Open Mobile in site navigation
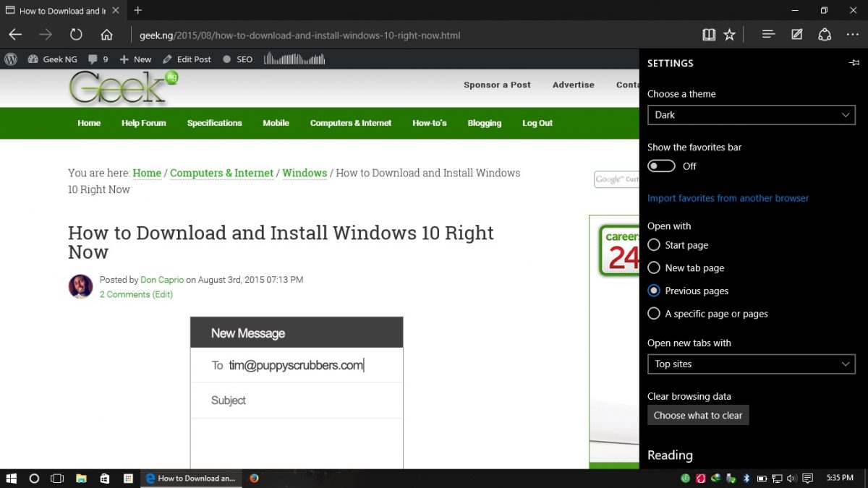The image size is (868, 488). click(x=276, y=123)
